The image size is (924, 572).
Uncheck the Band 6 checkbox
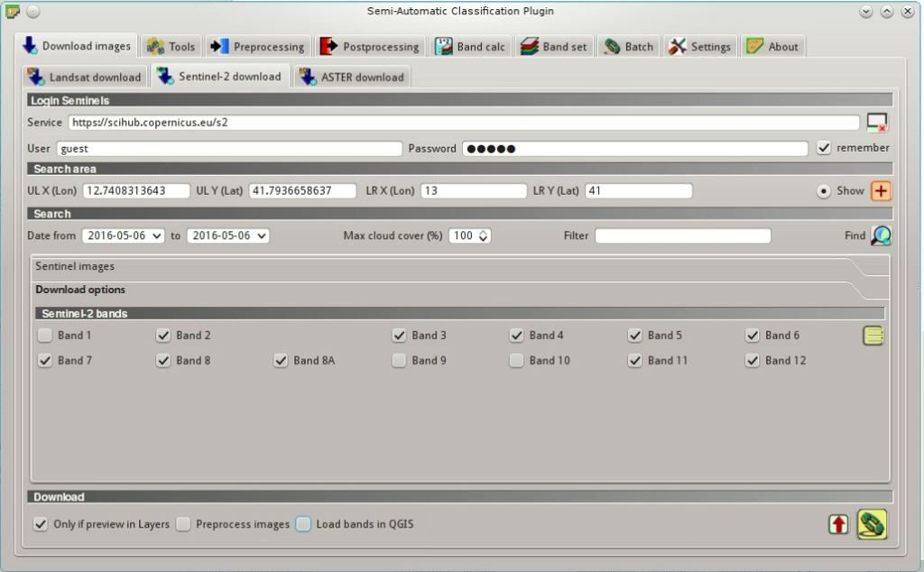pyautogui.click(x=752, y=336)
